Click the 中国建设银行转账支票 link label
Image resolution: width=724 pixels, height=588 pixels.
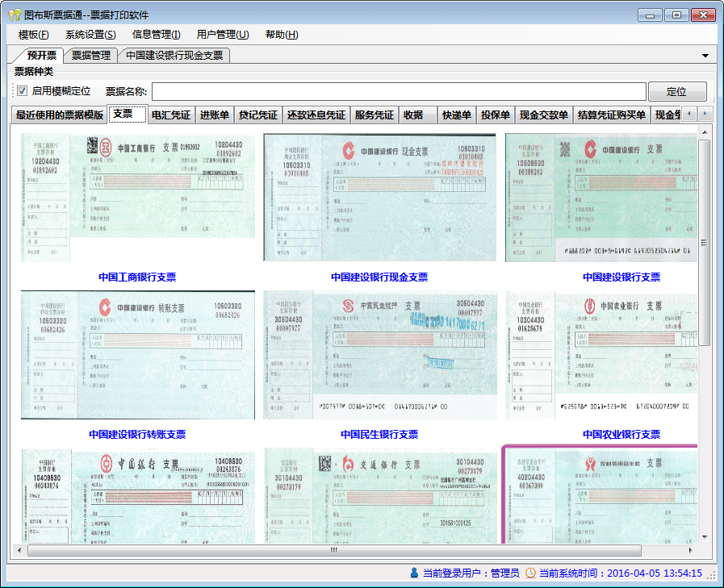tap(137, 434)
